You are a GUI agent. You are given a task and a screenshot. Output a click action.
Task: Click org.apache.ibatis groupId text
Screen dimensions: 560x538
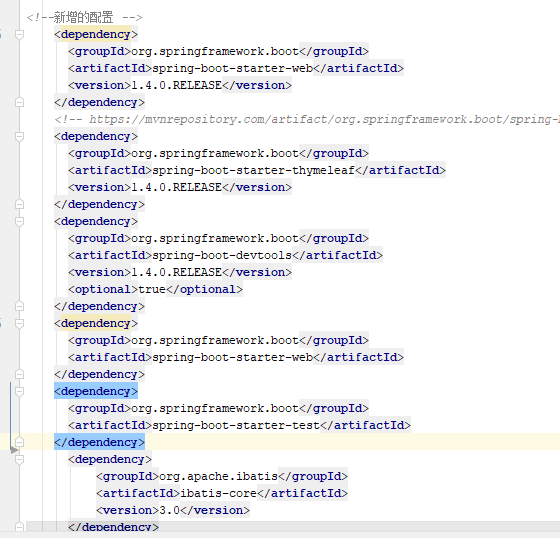219,477
